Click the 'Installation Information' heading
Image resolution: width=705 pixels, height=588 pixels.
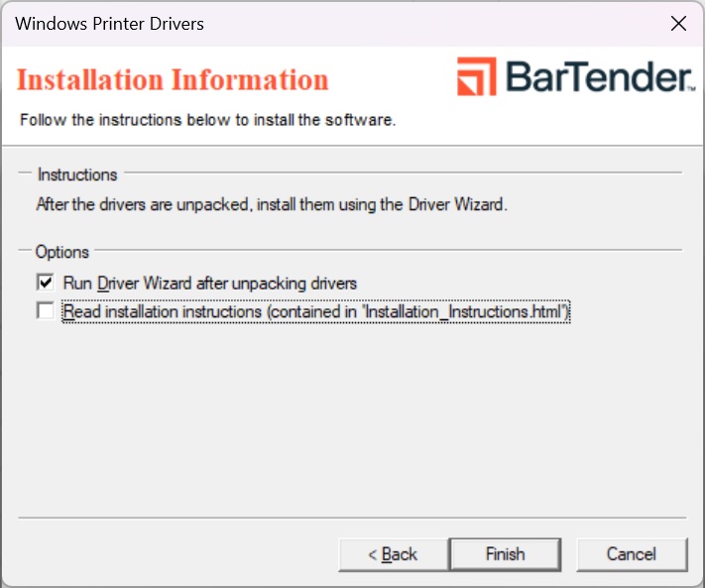click(x=173, y=79)
